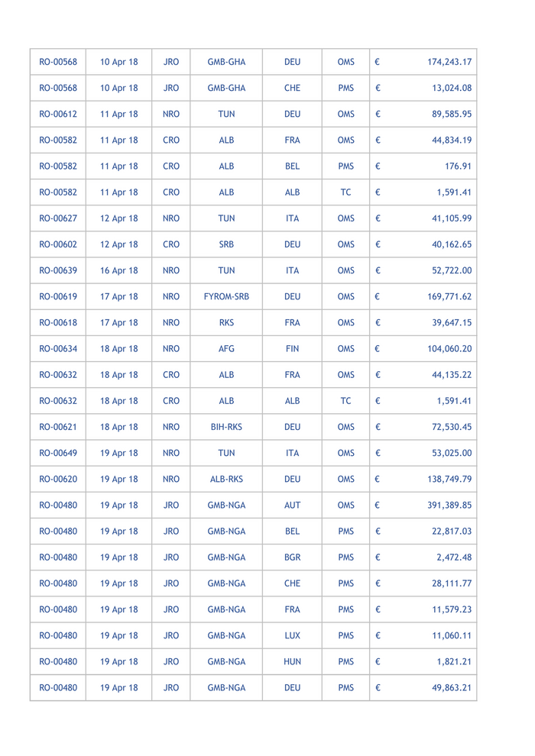This screenshot has width=535, height=756.
Task: Select the FIN country code cell
Action: 291,349
